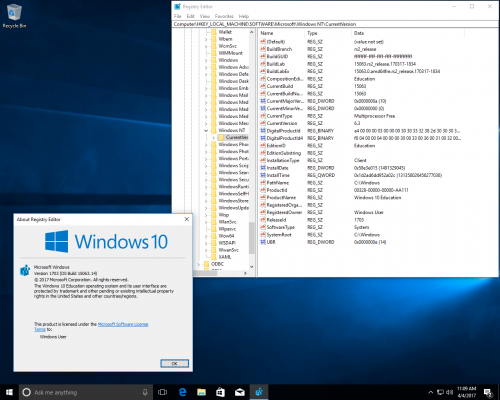Select the ReleaseId value icon
The image size is (500, 400).
point(263,220)
